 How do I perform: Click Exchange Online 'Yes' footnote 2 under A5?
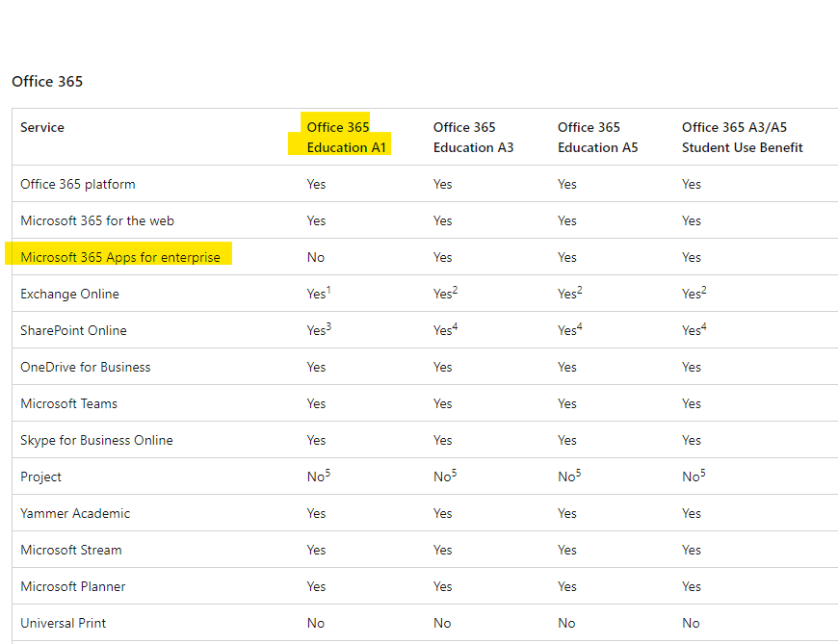(x=570, y=293)
